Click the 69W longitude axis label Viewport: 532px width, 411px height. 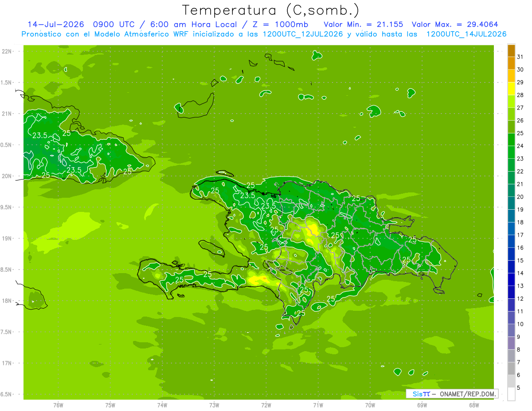[x=422, y=405]
